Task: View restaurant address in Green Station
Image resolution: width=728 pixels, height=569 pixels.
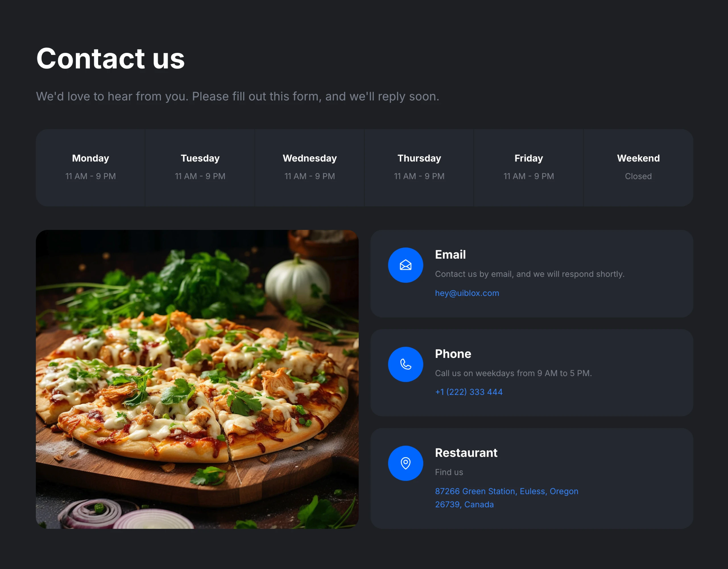Action: click(x=506, y=497)
